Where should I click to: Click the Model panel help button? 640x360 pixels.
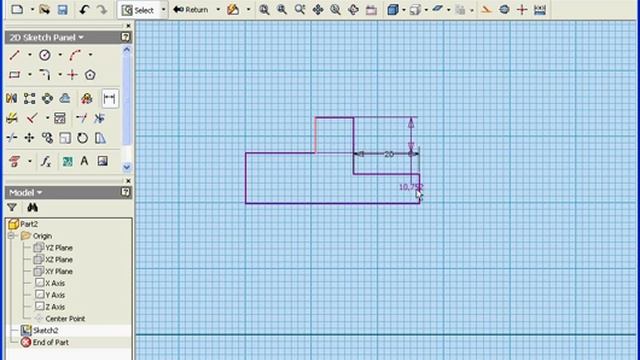point(126,192)
